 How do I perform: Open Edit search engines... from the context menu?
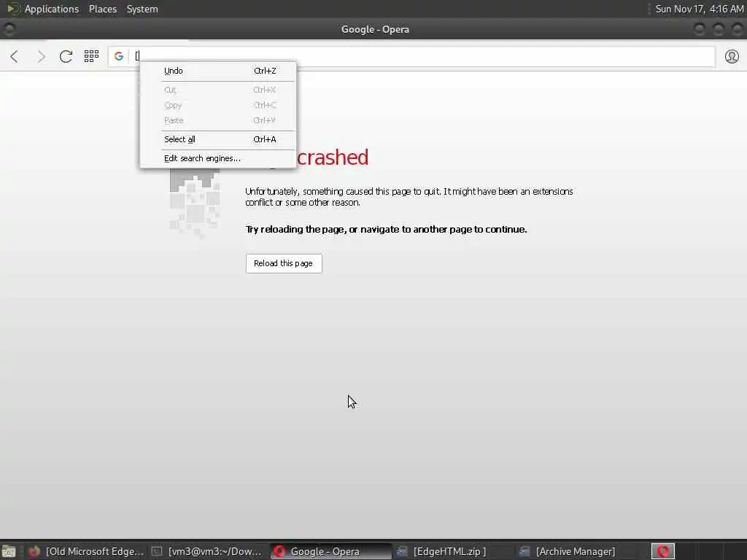point(218,158)
